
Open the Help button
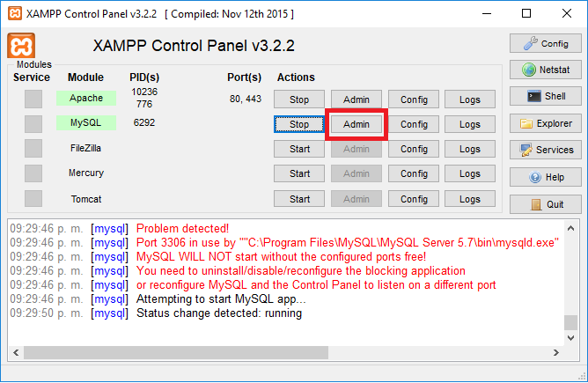545,177
